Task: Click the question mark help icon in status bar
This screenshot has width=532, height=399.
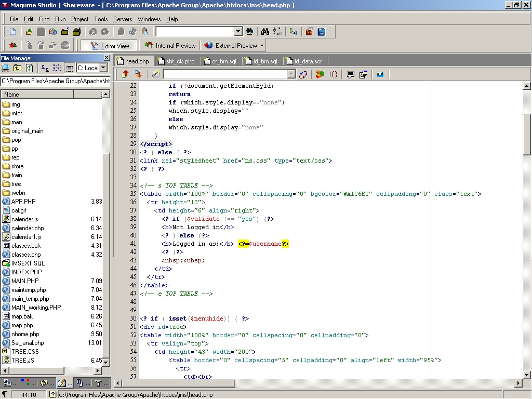Action: point(52,395)
